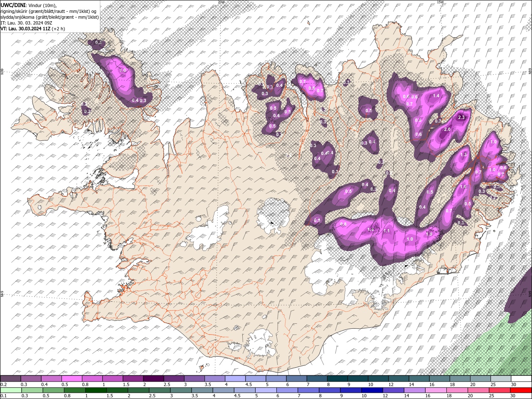
Task: Click the 7 label in the rain legend row
Action: [300, 396]
